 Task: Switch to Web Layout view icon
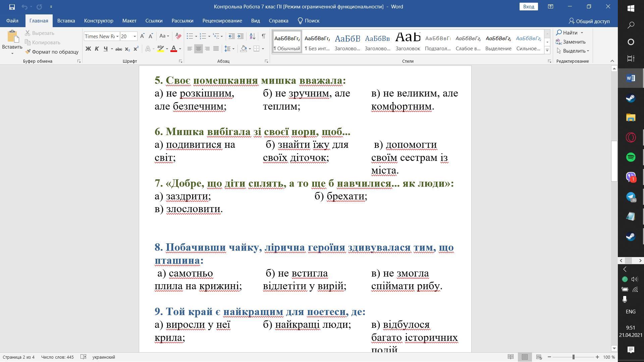tap(539, 357)
